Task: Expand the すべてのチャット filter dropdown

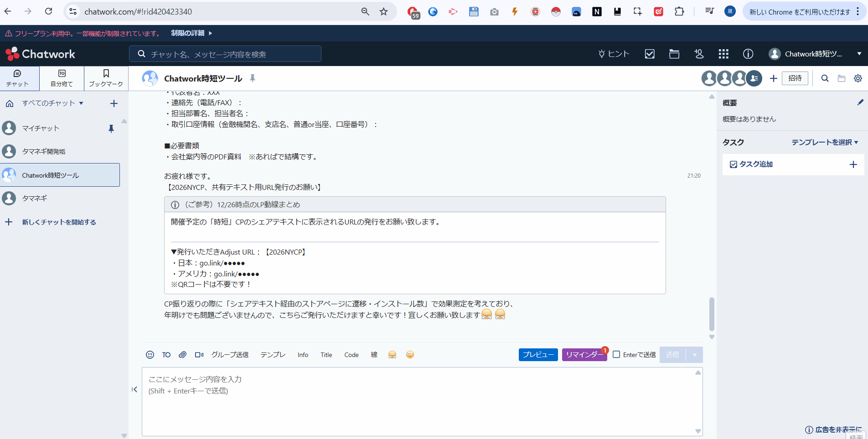Action: [53, 103]
